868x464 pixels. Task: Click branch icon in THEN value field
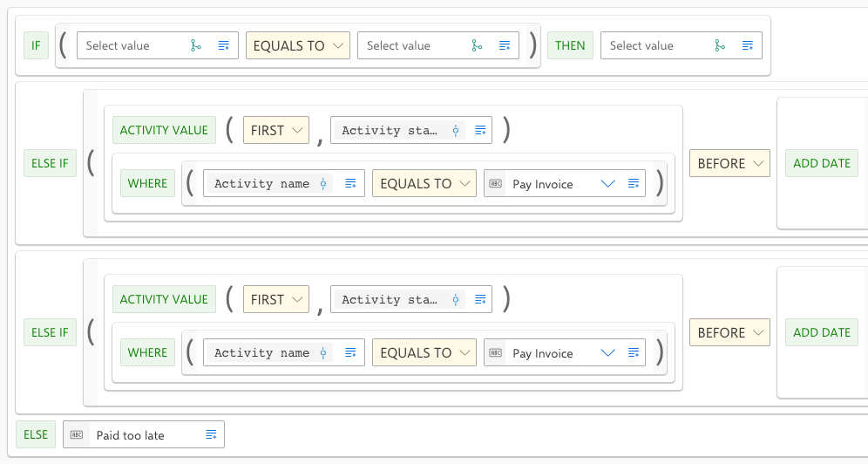tap(720, 45)
